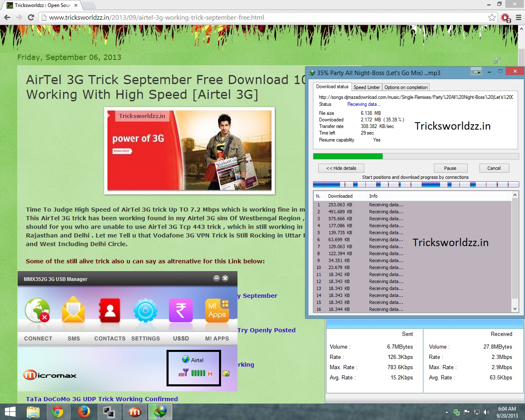
Task: Click the wrench quick-edit icon on the blog
Action: click(x=498, y=60)
